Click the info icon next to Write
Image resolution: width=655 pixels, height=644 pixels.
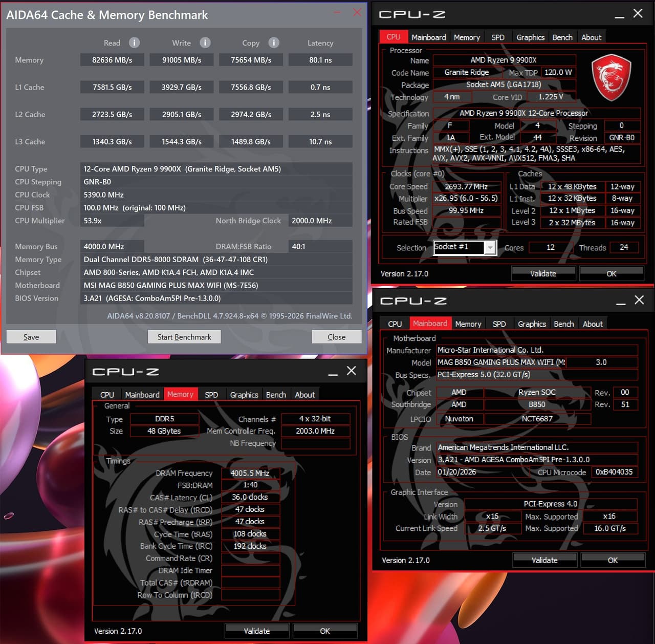(x=205, y=42)
